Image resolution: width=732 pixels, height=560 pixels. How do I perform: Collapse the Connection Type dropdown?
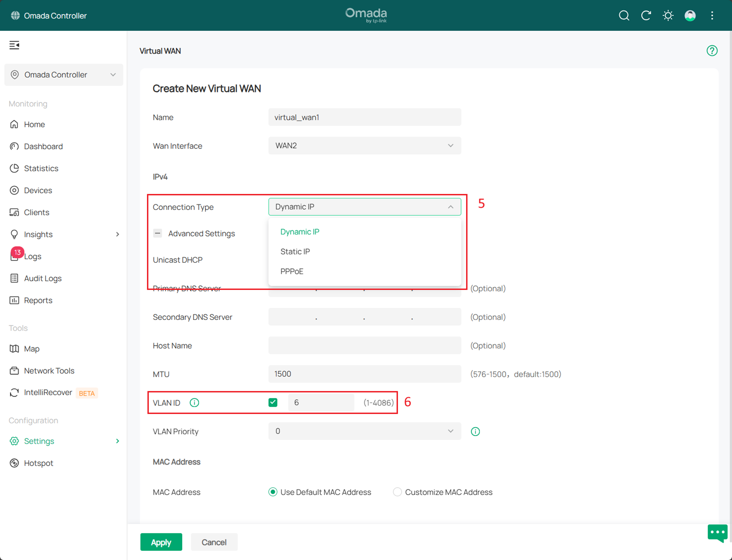[x=365, y=207]
